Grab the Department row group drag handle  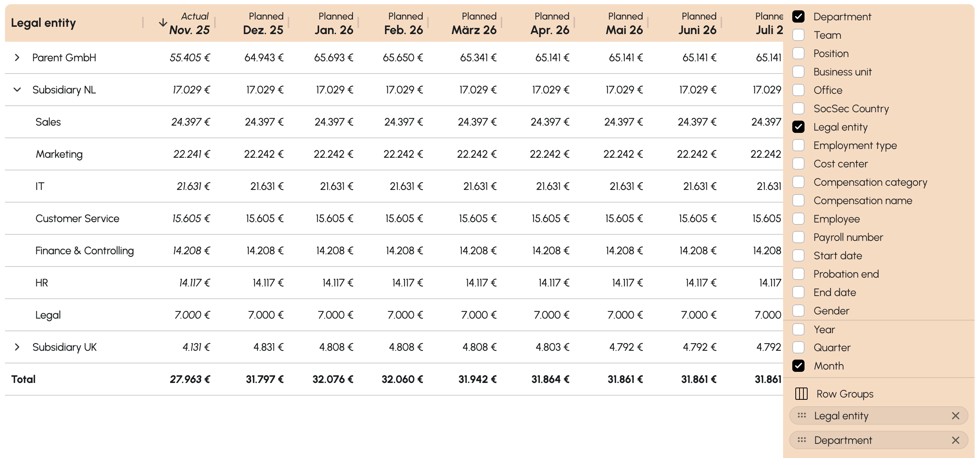point(801,440)
